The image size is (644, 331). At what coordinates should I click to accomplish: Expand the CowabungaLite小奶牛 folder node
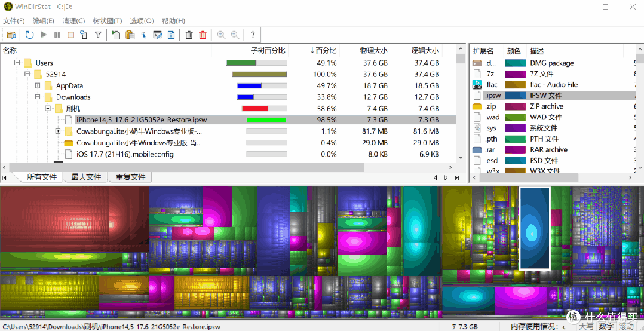pyautogui.click(x=58, y=131)
